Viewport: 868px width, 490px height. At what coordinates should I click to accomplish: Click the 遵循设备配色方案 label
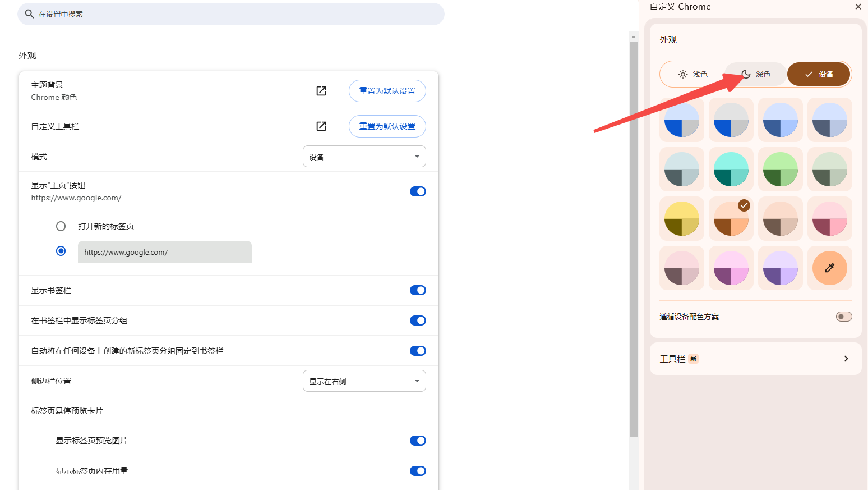click(x=689, y=317)
